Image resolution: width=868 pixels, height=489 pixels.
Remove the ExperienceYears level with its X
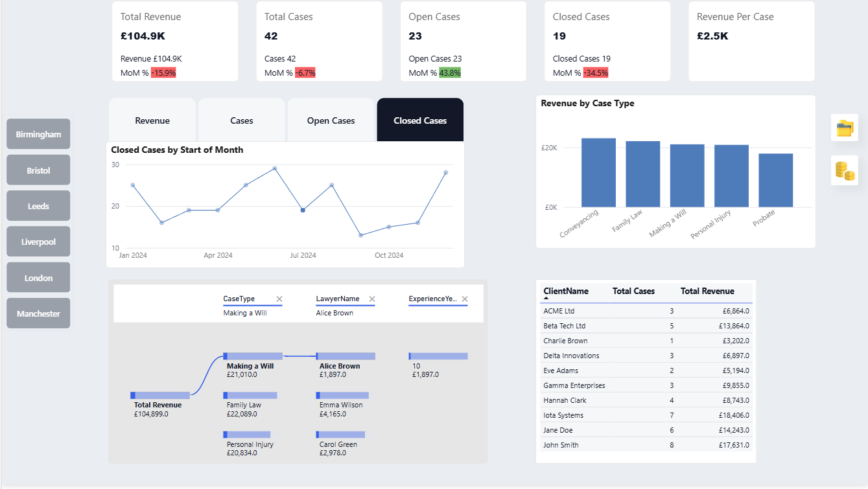465,299
